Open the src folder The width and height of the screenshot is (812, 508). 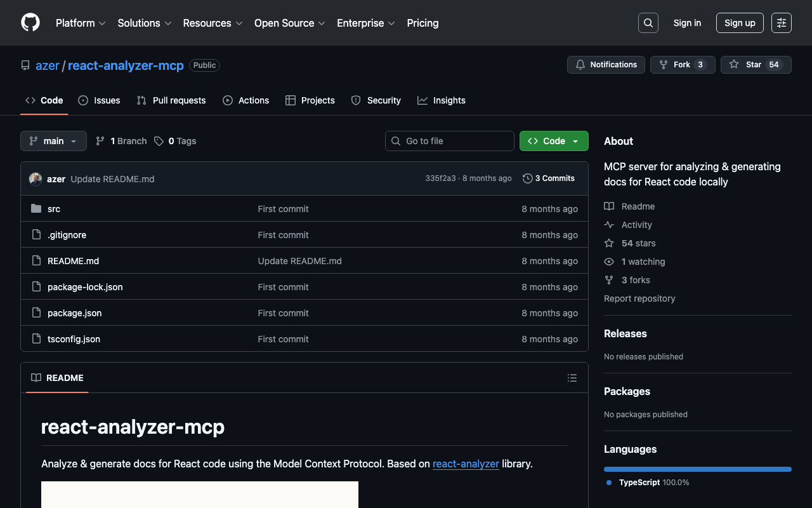coord(54,209)
